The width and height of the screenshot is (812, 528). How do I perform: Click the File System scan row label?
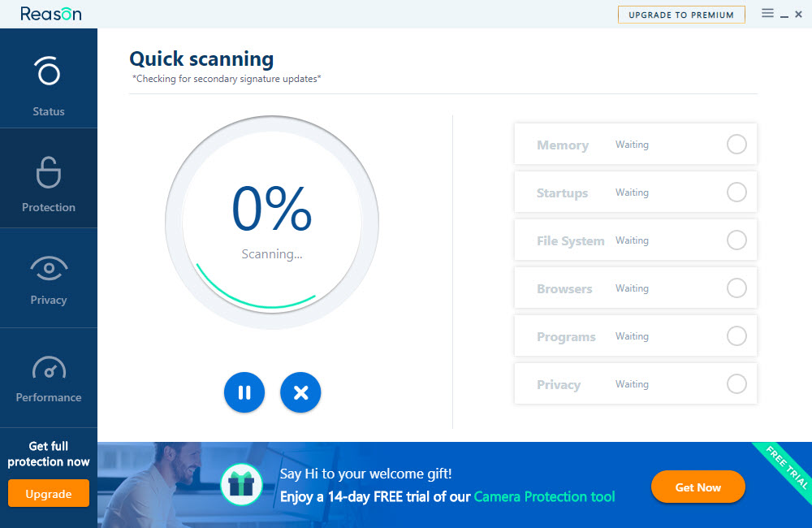coord(570,241)
